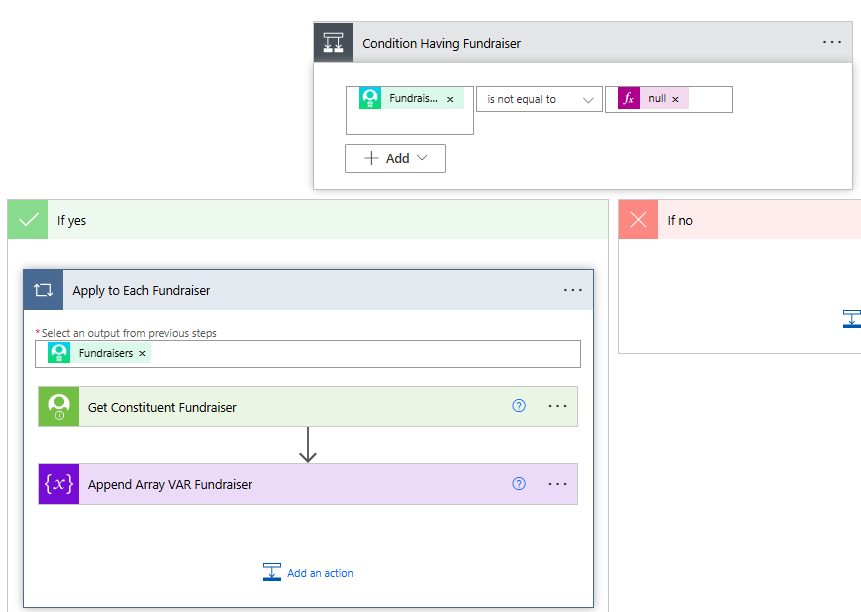Open the Apply to Each Fundraiser ellipsis menu
The width and height of the screenshot is (861, 612).
tap(573, 290)
